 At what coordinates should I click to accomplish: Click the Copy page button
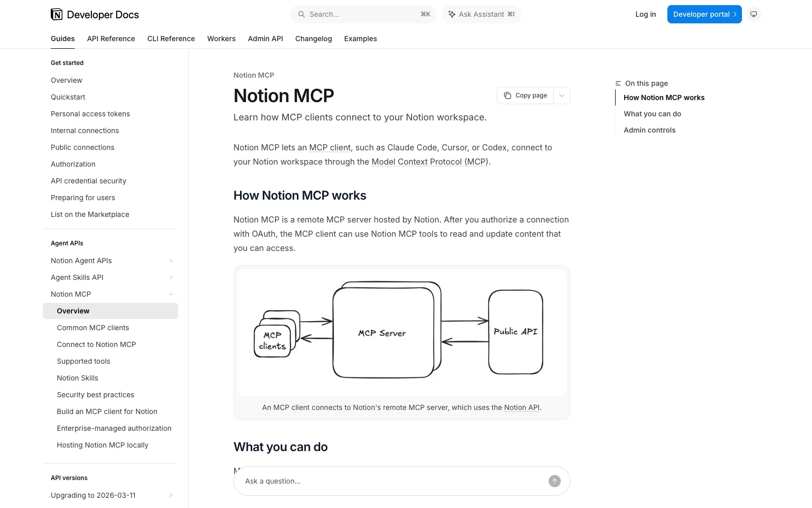526,96
